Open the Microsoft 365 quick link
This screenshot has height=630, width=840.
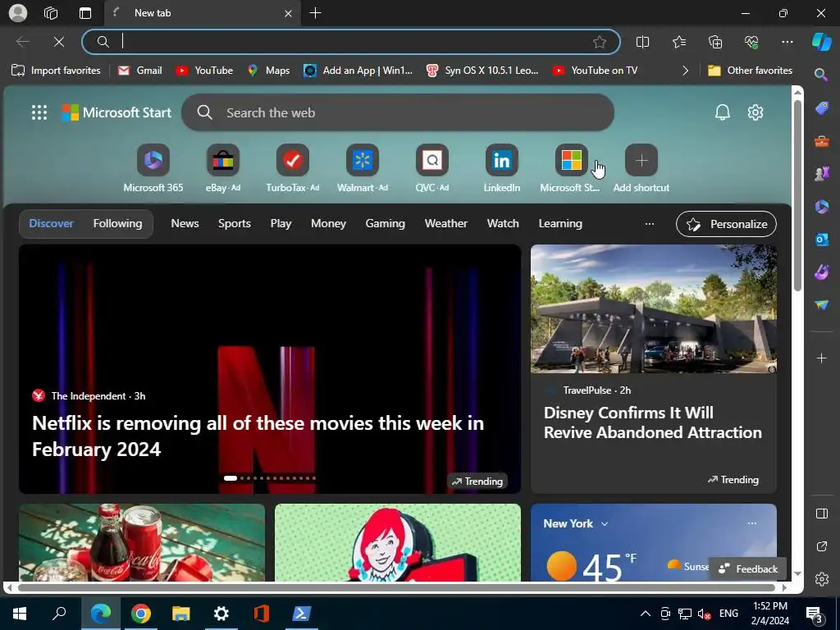coord(153,169)
